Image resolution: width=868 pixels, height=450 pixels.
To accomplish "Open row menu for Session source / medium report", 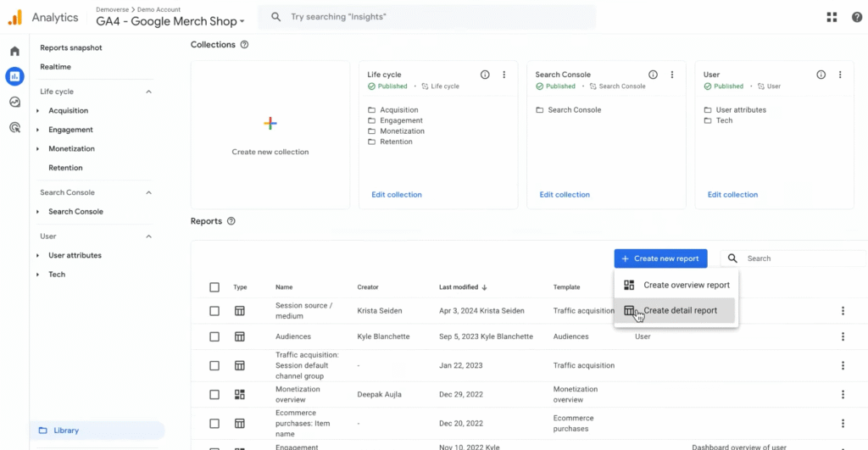I will tap(843, 311).
